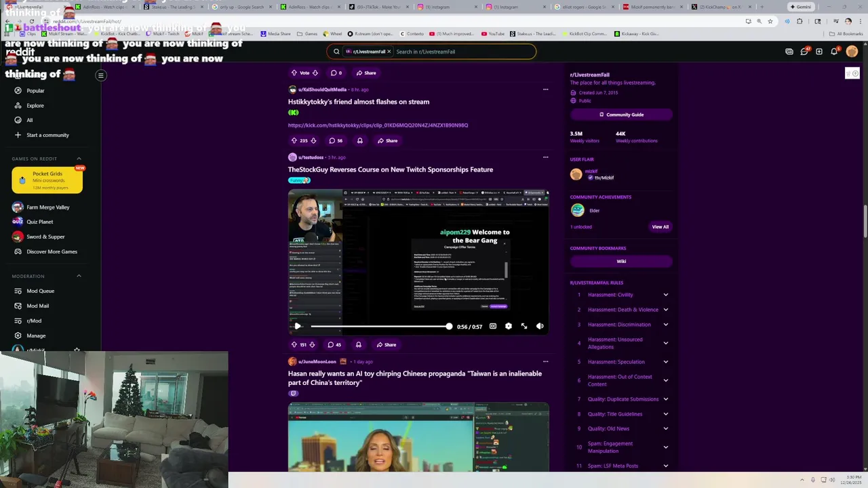Upvote the Hstikkytokky's friend post
Screen dimensions: 868x488
[x=294, y=140]
